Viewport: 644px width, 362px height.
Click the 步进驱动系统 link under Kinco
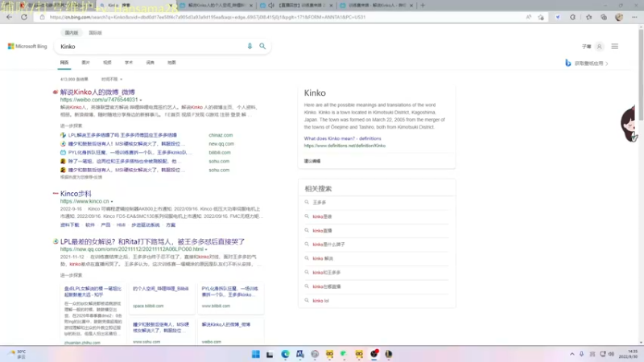point(146,225)
